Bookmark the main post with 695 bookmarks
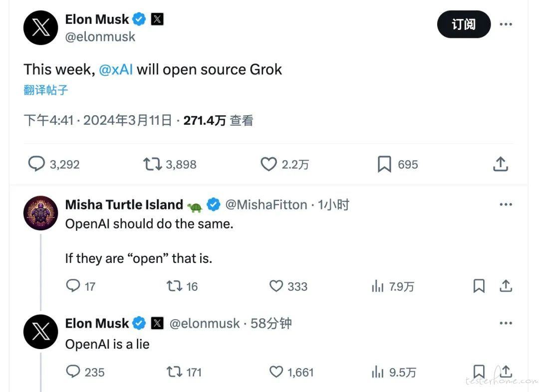 coord(384,164)
